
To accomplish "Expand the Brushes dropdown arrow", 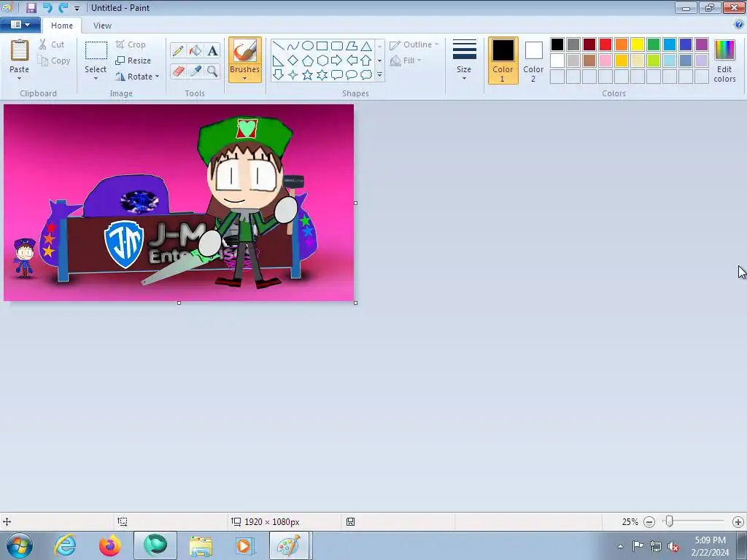I will (x=245, y=79).
